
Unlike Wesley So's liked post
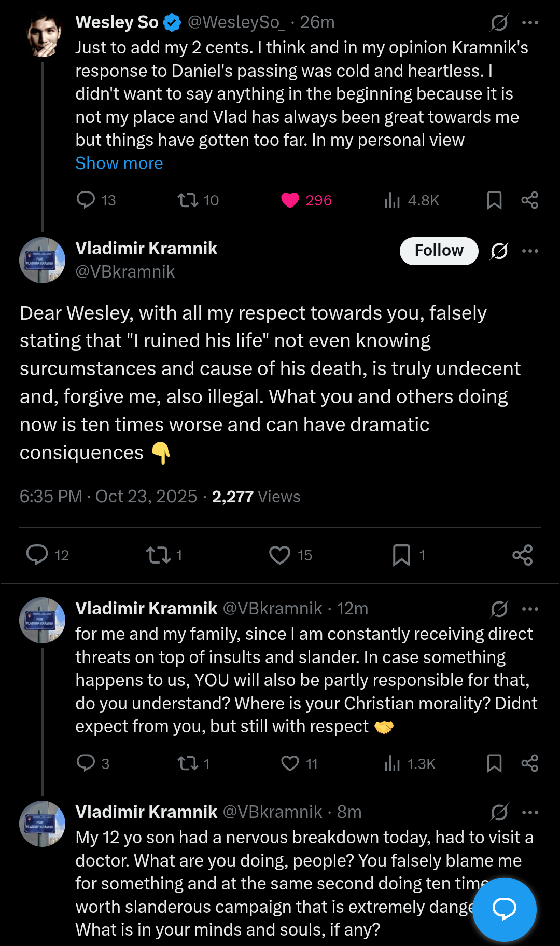290,200
